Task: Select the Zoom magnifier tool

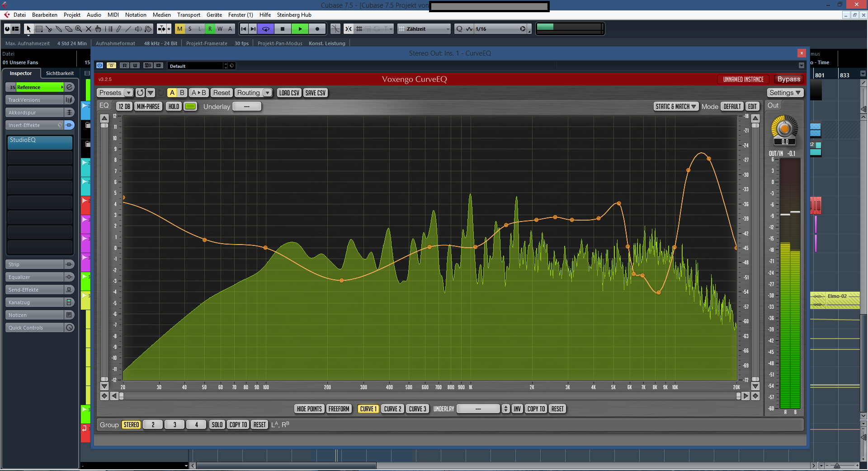Action: click(79, 29)
